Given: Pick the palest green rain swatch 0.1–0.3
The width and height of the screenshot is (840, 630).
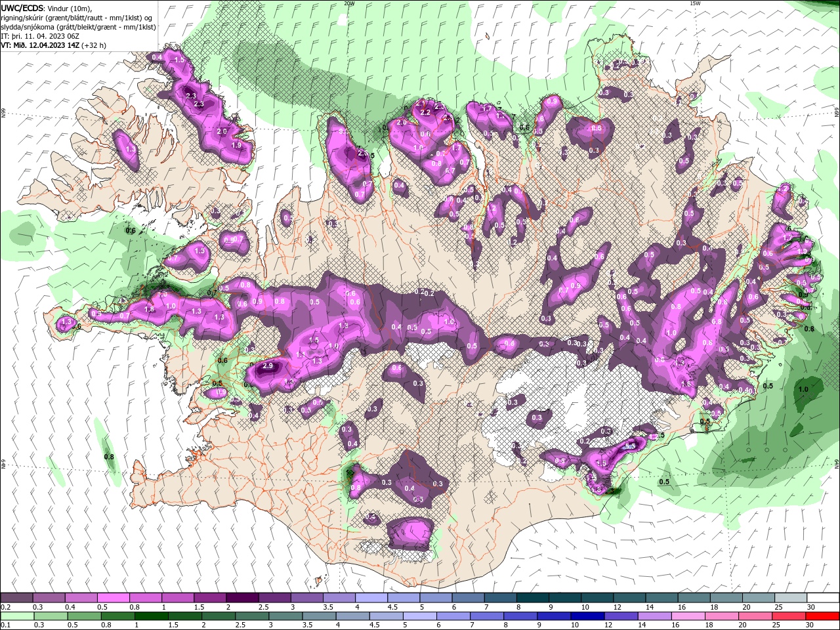Looking at the screenshot, I should click(x=16, y=616).
